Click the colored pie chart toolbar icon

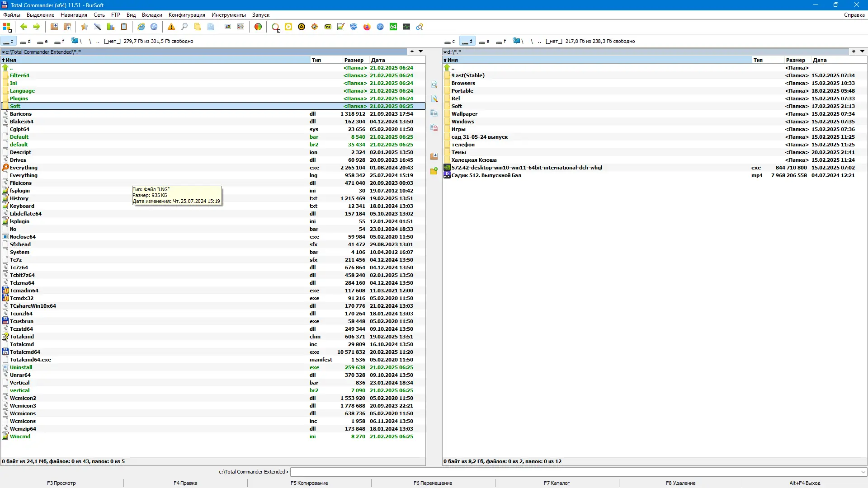[x=258, y=27]
